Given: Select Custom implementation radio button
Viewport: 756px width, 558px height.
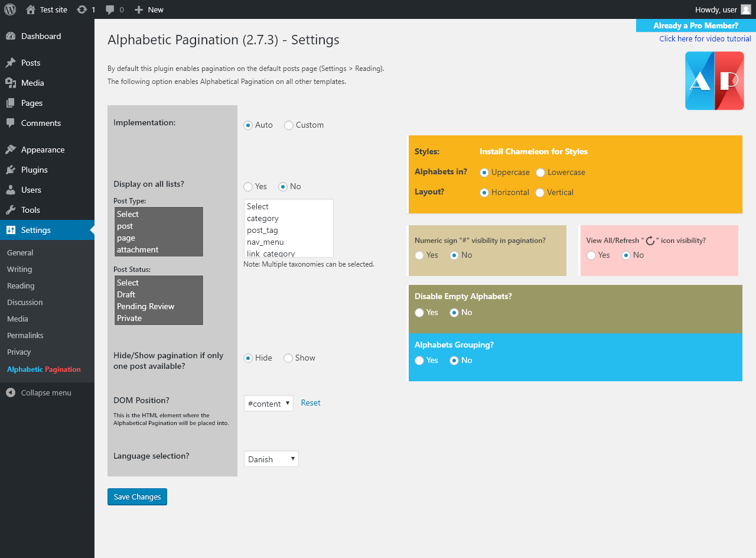Looking at the screenshot, I should [x=289, y=125].
